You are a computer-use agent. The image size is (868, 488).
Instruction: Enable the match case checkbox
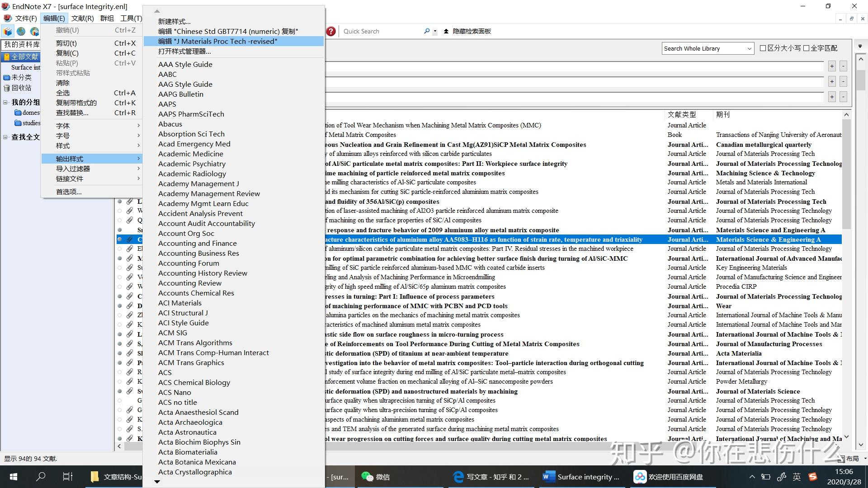tap(763, 48)
